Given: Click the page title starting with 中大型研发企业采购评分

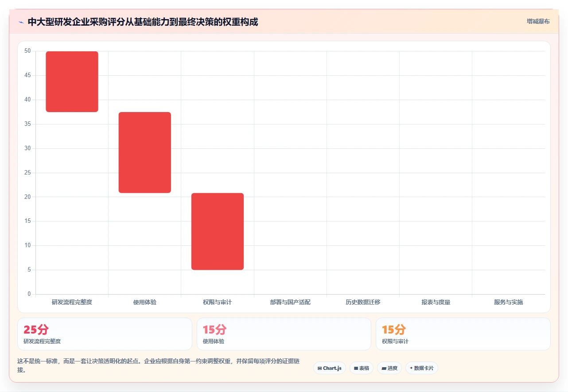Looking at the screenshot, I should click(x=143, y=22).
